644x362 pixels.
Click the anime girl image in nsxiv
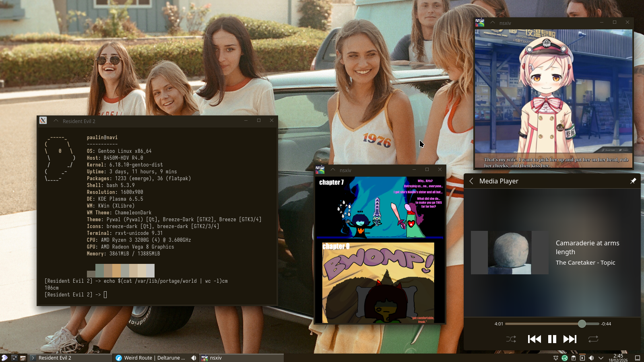coord(553,99)
